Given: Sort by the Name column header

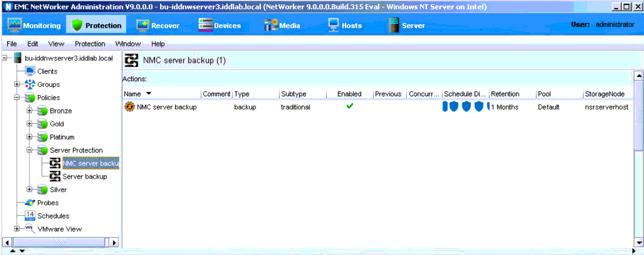Looking at the screenshot, I should (x=161, y=94).
